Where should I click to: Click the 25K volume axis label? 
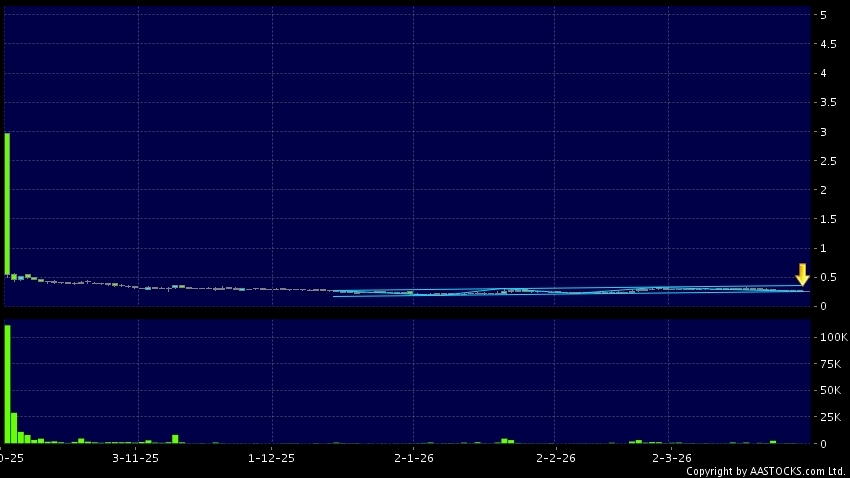click(x=830, y=416)
